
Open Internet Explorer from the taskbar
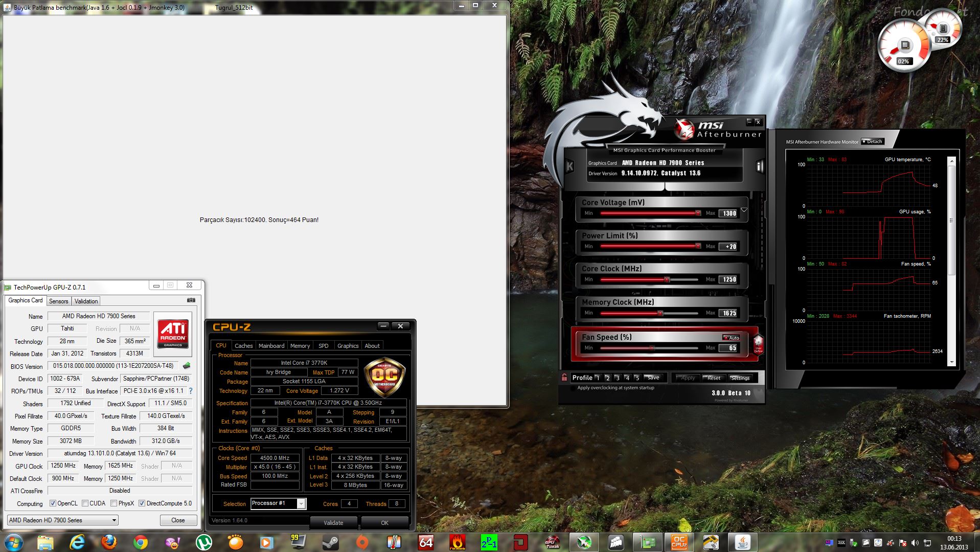(x=77, y=542)
